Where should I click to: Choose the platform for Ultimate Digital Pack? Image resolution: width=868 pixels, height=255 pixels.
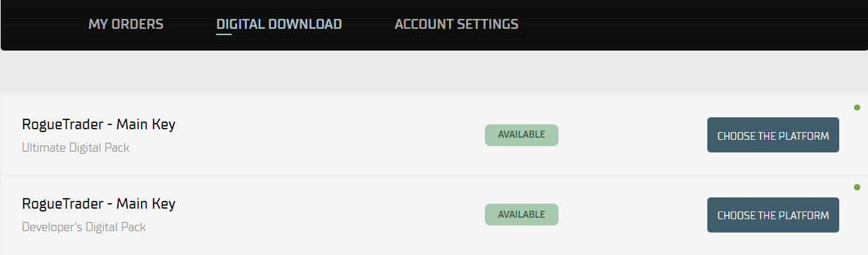pyautogui.click(x=773, y=136)
